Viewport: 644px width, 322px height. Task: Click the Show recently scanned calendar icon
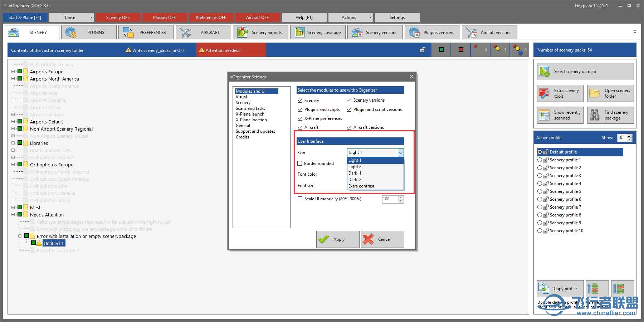tap(544, 115)
